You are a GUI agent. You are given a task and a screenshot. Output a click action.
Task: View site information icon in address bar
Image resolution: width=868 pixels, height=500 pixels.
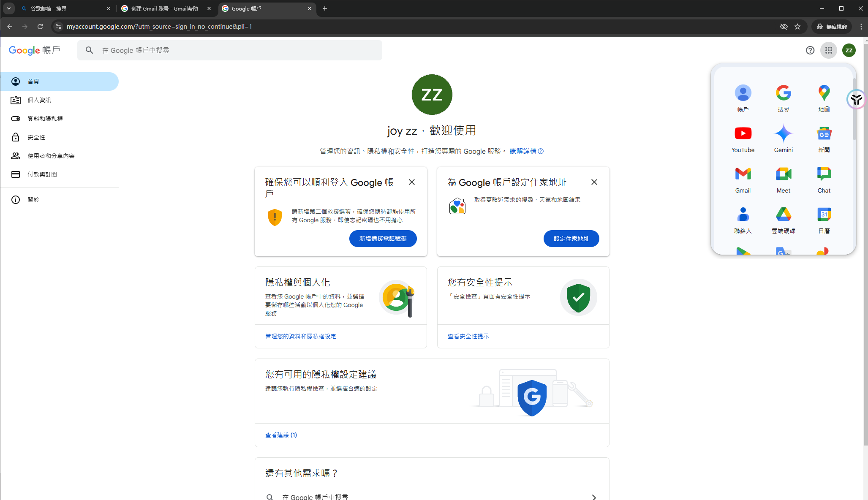click(58, 27)
